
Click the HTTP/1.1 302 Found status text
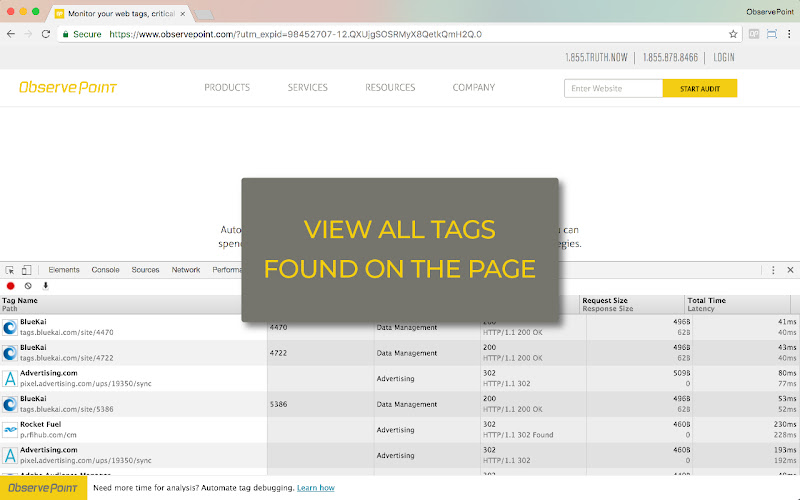[518, 435]
